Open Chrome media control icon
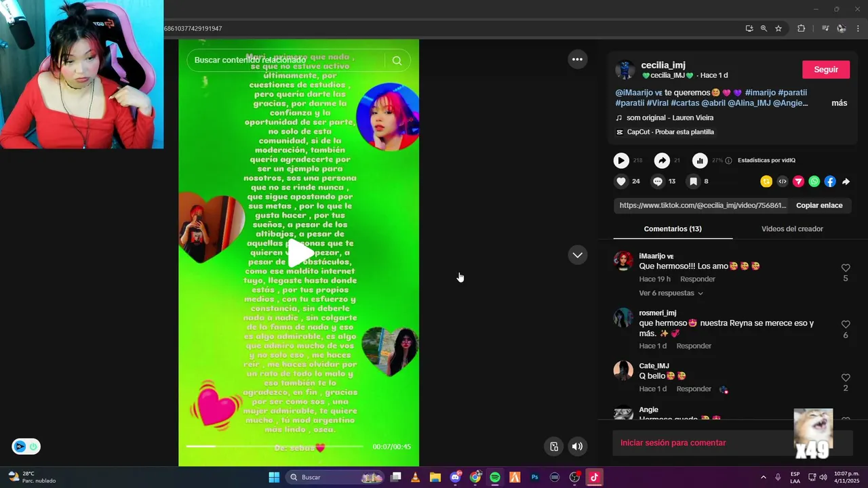This screenshot has width=868, height=488. point(825,28)
